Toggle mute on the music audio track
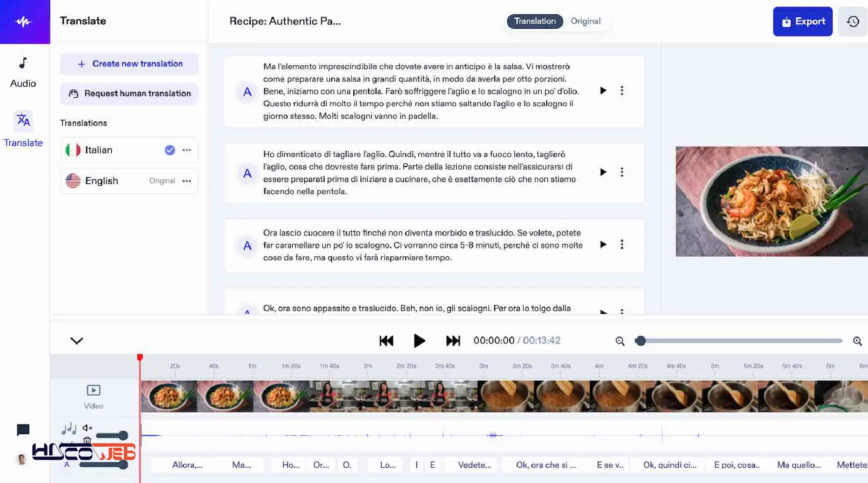868x483 pixels. point(87,428)
